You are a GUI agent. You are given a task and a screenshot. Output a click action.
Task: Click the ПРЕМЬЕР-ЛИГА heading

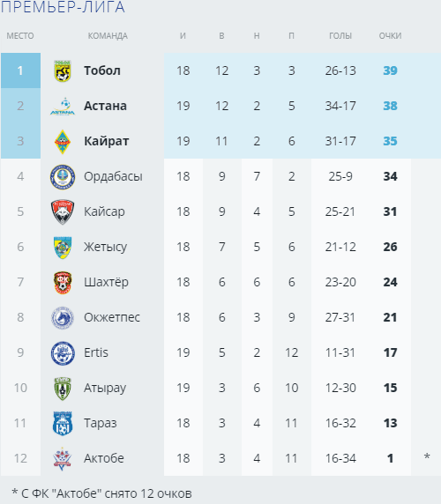tap(63, 7)
